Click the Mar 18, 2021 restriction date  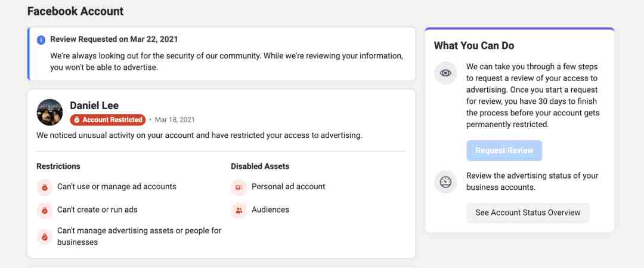(x=175, y=120)
